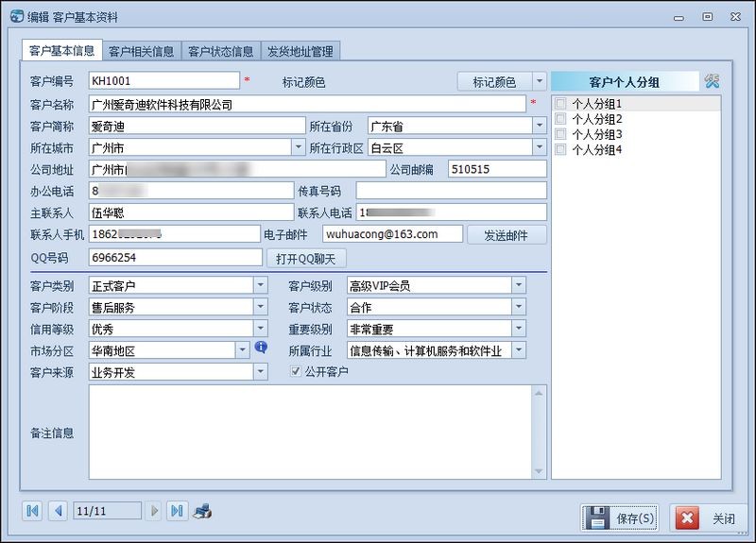This screenshot has width=756, height=543.
Task: Click the app icon in title bar
Action: (x=17, y=16)
